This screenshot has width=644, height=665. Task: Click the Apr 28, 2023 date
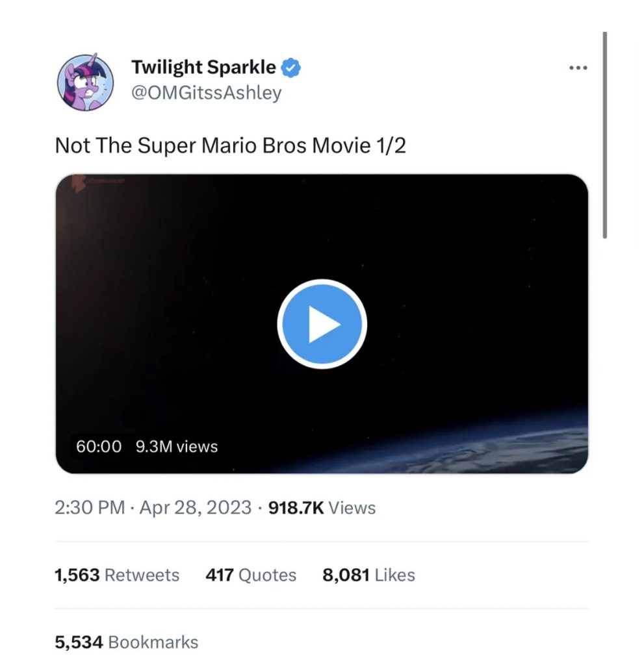pyautogui.click(x=195, y=508)
